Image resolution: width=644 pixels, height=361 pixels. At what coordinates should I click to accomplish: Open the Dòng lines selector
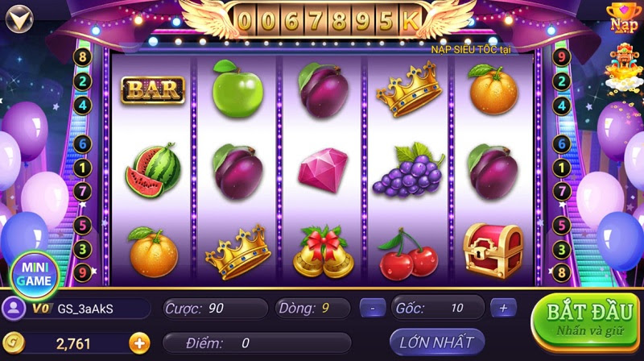[312, 309]
